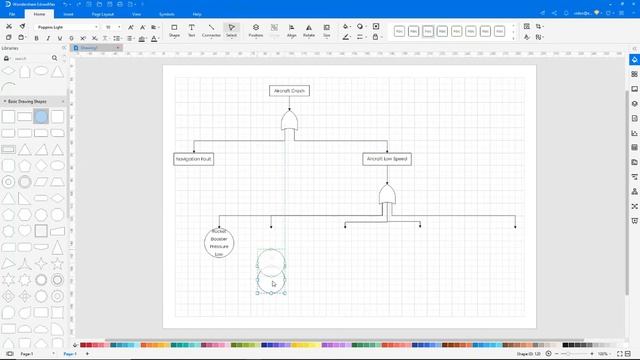Viewport: 640px width, 360px height.
Task: Click the Redo arrow in title bar
Action: pos(79,4)
